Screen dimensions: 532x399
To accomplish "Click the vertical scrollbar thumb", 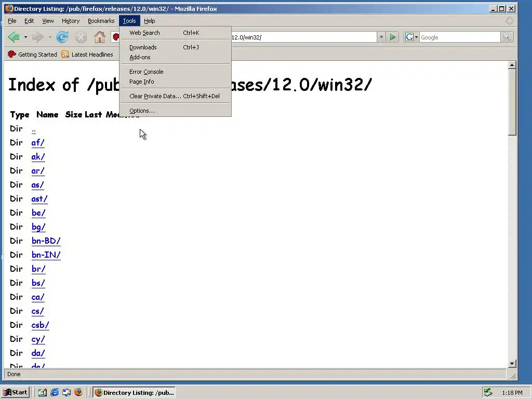I will tap(512, 102).
